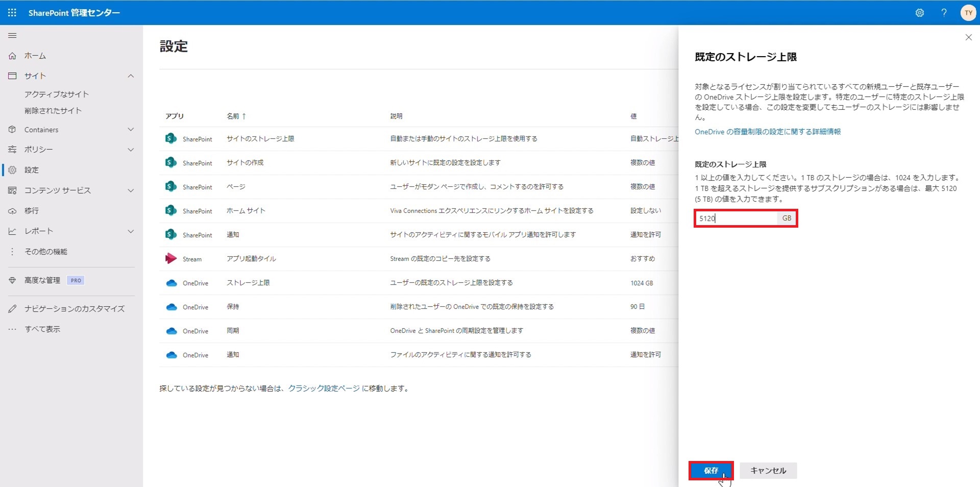
Task: Click the レポート chart icon
Action: (x=12, y=231)
